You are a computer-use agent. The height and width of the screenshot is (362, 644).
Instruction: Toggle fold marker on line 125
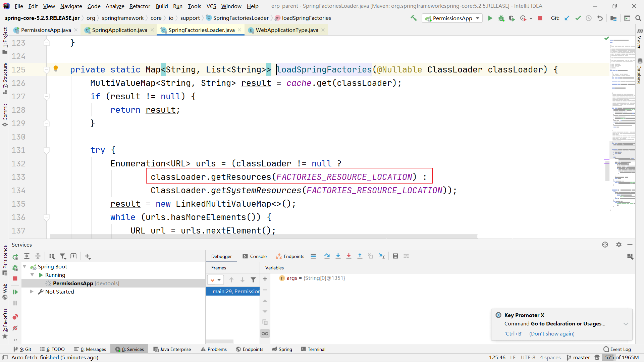click(47, 70)
